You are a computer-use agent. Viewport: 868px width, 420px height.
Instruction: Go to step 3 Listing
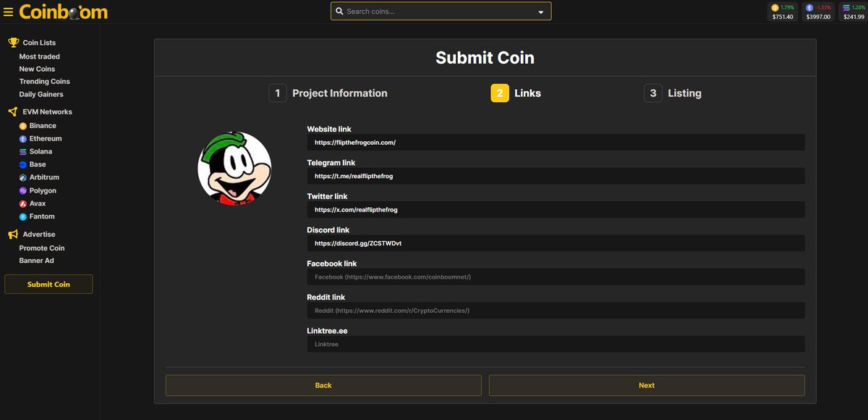[673, 93]
